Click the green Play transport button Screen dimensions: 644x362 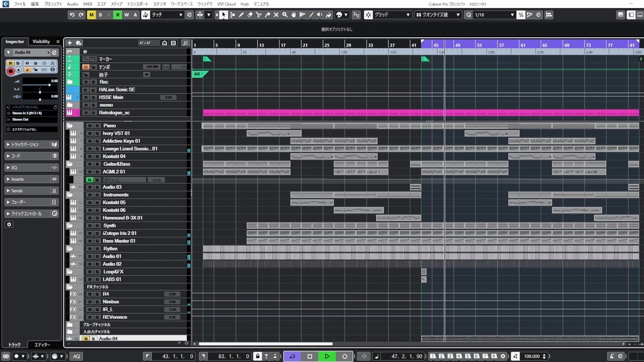tap(327, 356)
